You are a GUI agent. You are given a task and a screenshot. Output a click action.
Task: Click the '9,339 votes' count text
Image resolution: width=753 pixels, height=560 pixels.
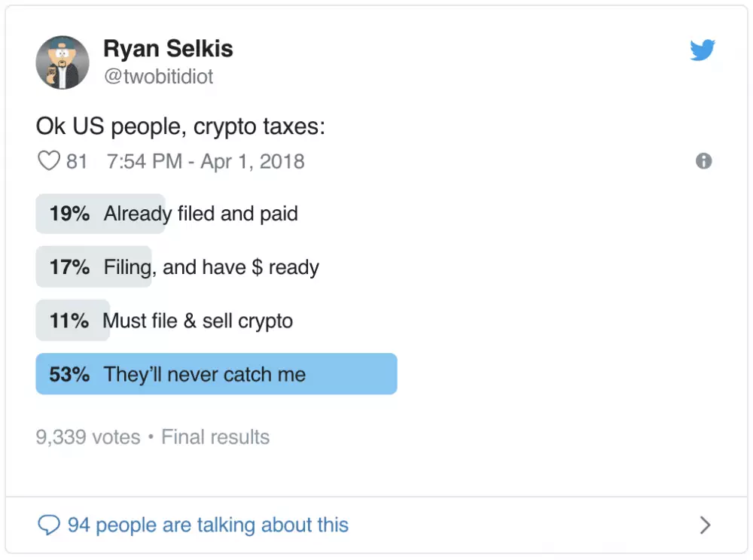pos(87,437)
